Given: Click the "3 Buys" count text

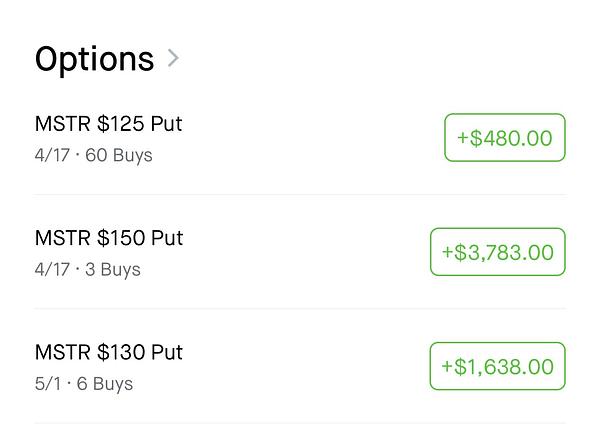Looking at the screenshot, I should pyautogui.click(x=113, y=269).
